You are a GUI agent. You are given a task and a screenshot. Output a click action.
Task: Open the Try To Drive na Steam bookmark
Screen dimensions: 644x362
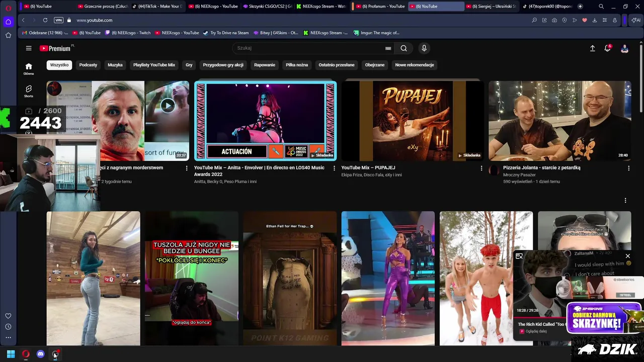226,33
